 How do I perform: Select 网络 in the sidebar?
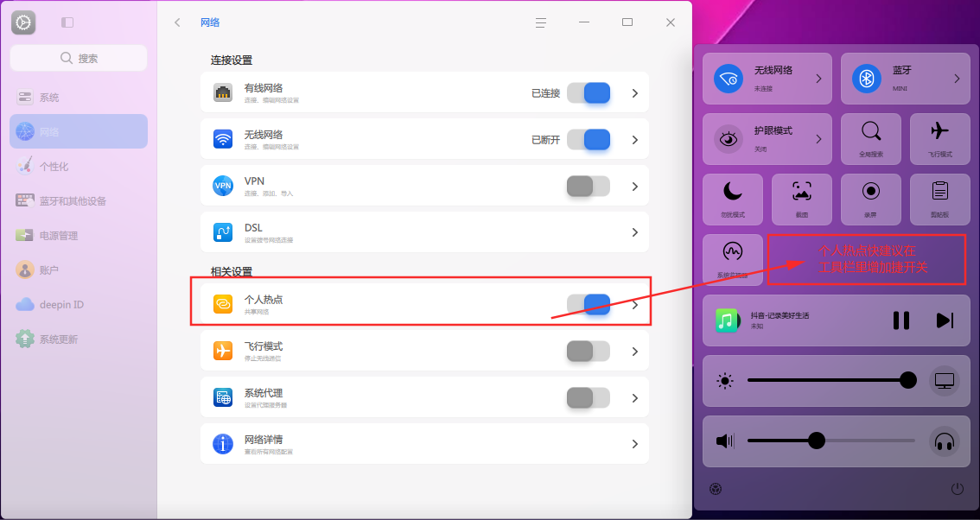(x=79, y=131)
